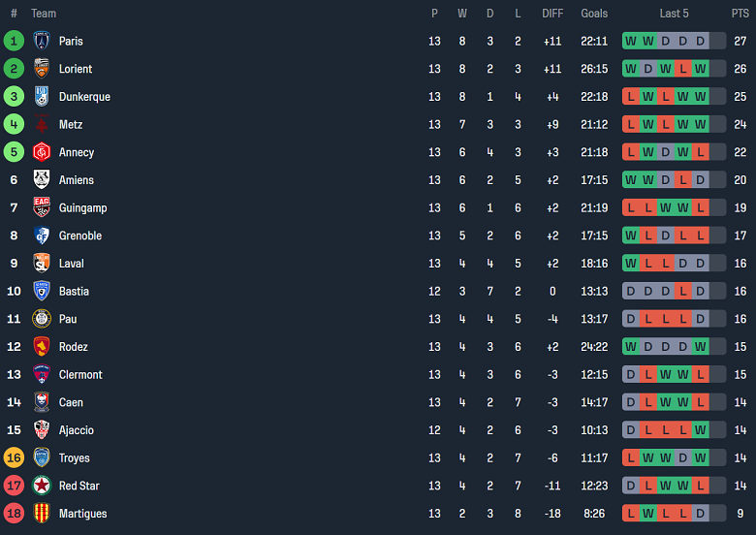The width and height of the screenshot is (756, 535).
Task: Open the Dunkerque team page
Action: tap(84, 97)
